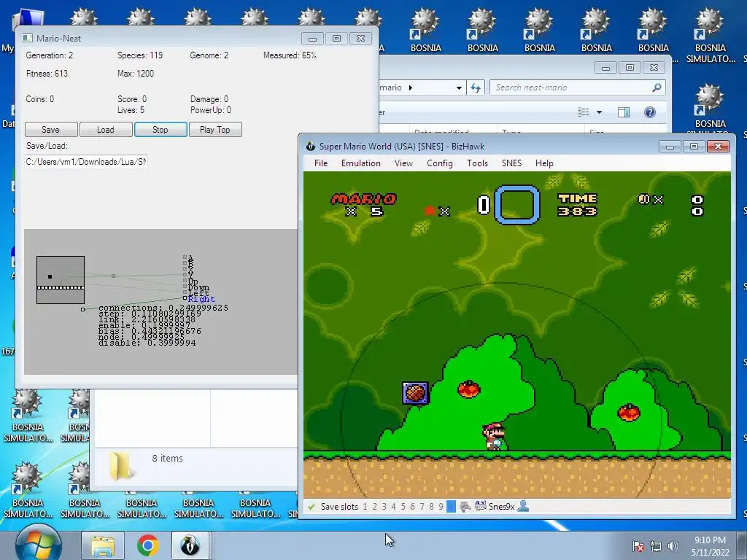This screenshot has height=560, width=747.
Task: Select save slot 7 in BizHawk
Action: tap(422, 507)
